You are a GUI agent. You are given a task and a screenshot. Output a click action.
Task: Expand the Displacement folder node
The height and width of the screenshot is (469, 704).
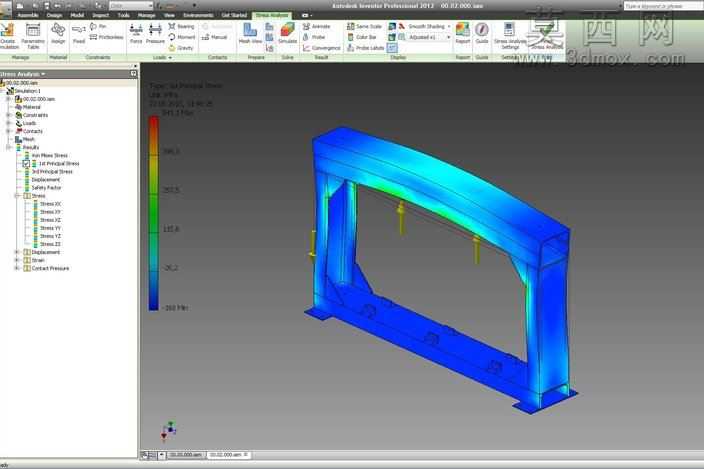pyautogui.click(x=17, y=252)
